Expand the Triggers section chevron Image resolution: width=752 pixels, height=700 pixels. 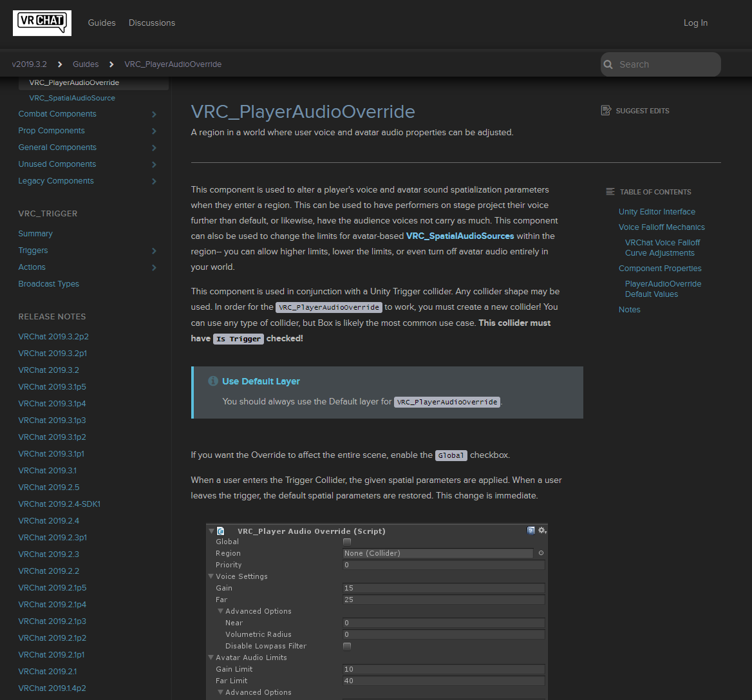coord(154,251)
